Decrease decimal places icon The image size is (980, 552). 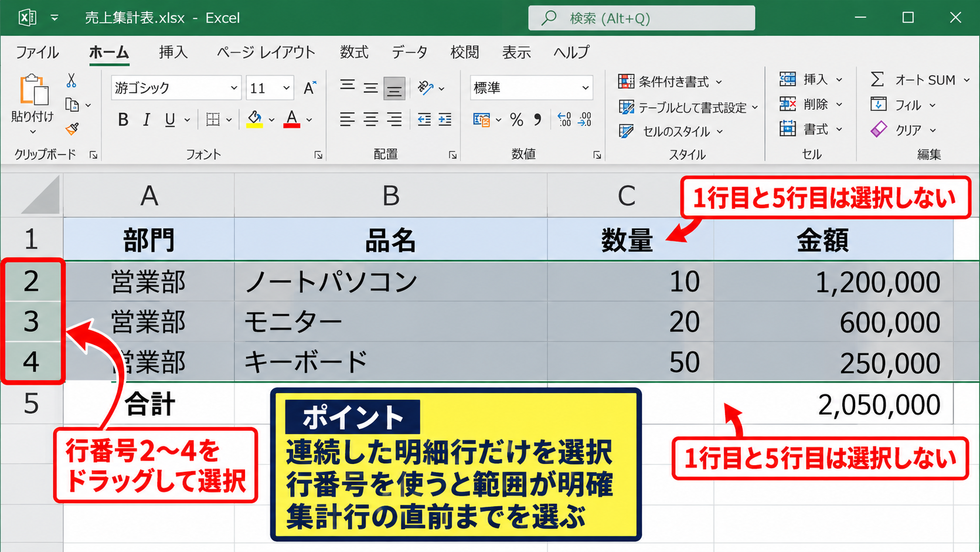pyautogui.click(x=584, y=120)
